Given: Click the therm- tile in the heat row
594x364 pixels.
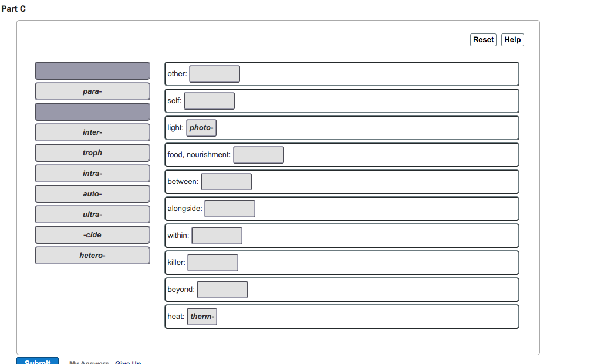Looking at the screenshot, I should pyautogui.click(x=202, y=316).
